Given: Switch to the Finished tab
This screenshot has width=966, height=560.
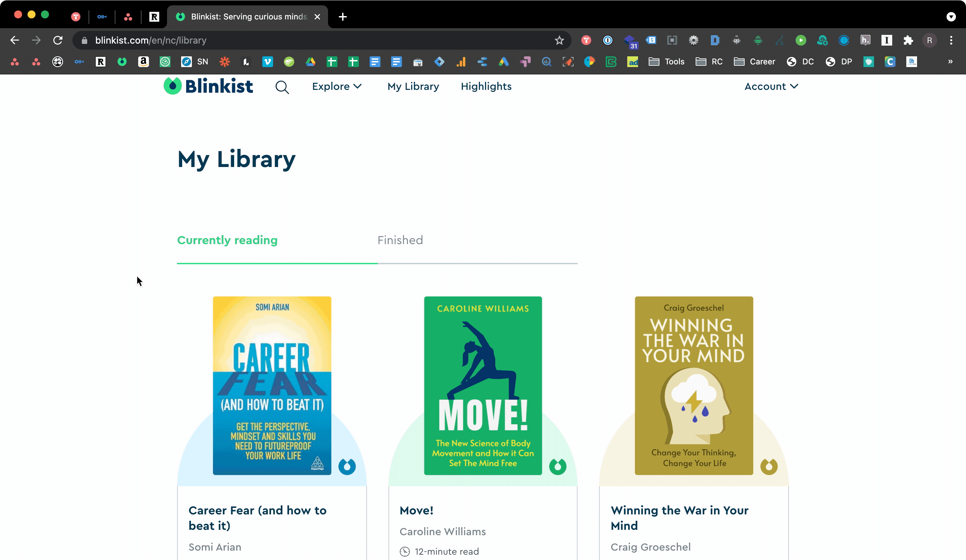Looking at the screenshot, I should (x=400, y=240).
